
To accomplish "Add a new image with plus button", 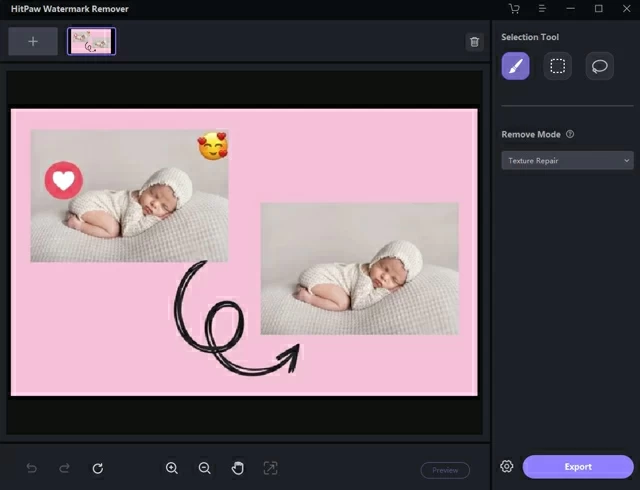I will coord(33,41).
